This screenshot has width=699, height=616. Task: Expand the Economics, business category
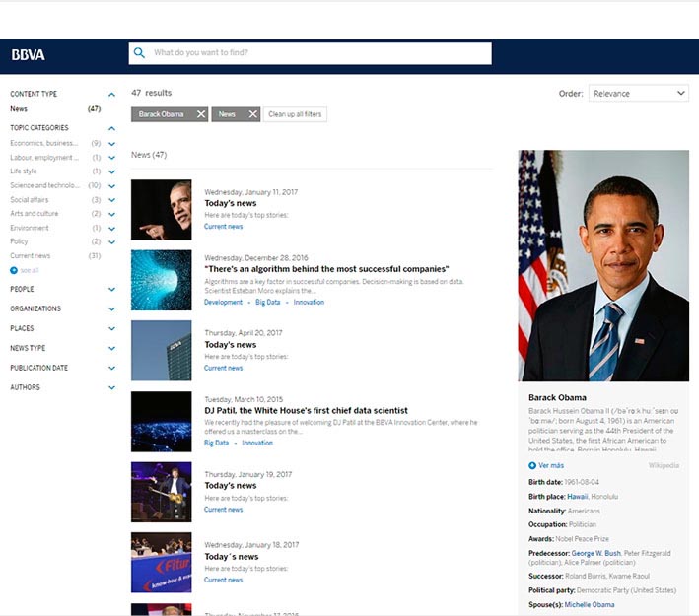click(111, 144)
